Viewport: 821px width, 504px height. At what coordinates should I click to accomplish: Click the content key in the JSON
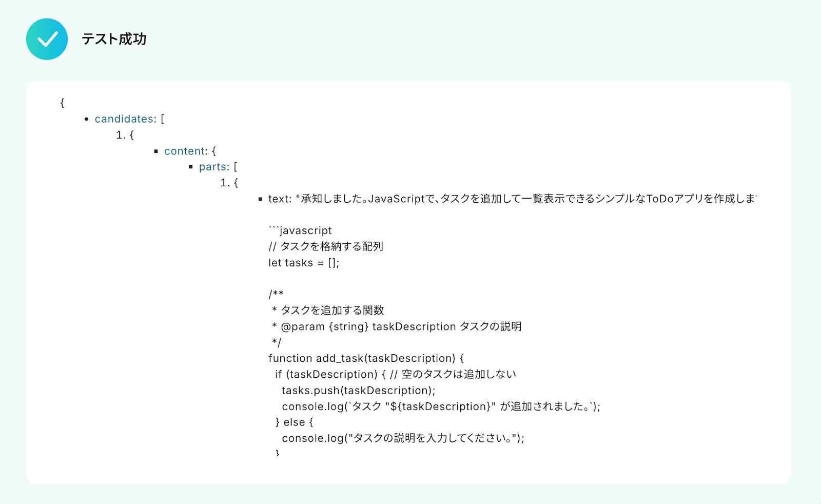click(185, 151)
